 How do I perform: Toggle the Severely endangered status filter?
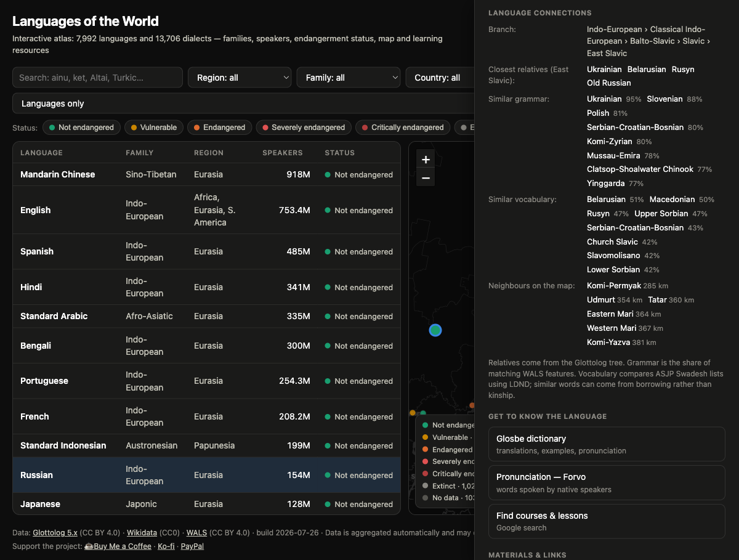[304, 128]
